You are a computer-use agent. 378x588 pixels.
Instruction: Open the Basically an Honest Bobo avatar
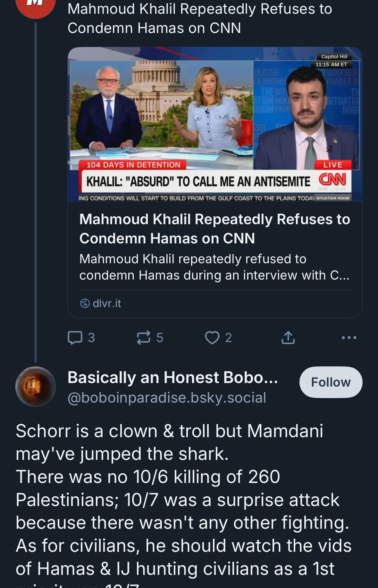36,387
